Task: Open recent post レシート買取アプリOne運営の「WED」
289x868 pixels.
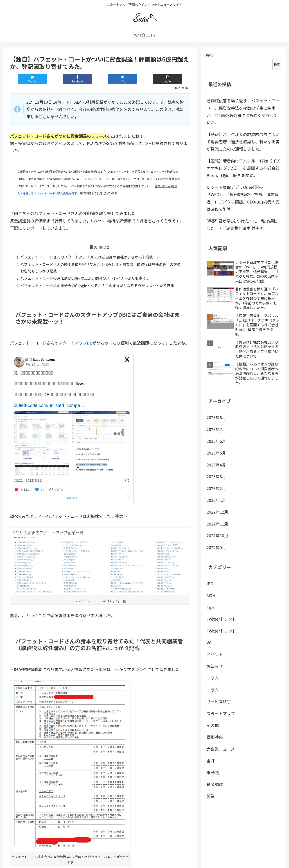Action: pos(243,198)
